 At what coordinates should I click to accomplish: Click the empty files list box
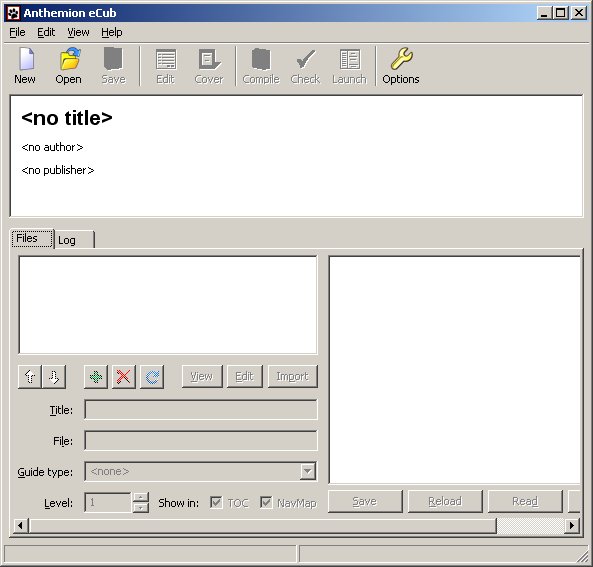click(168, 305)
